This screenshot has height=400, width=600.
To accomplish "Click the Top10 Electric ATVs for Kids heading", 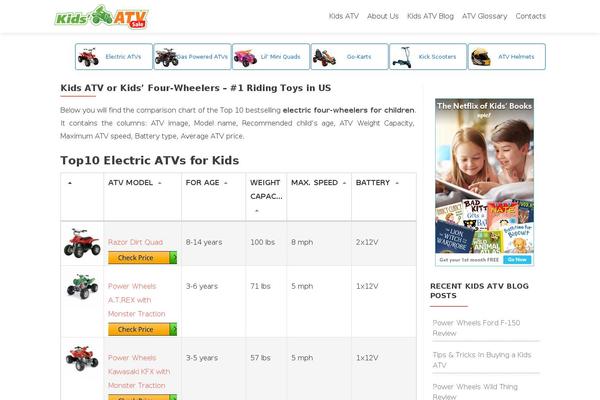I will 150,160.
